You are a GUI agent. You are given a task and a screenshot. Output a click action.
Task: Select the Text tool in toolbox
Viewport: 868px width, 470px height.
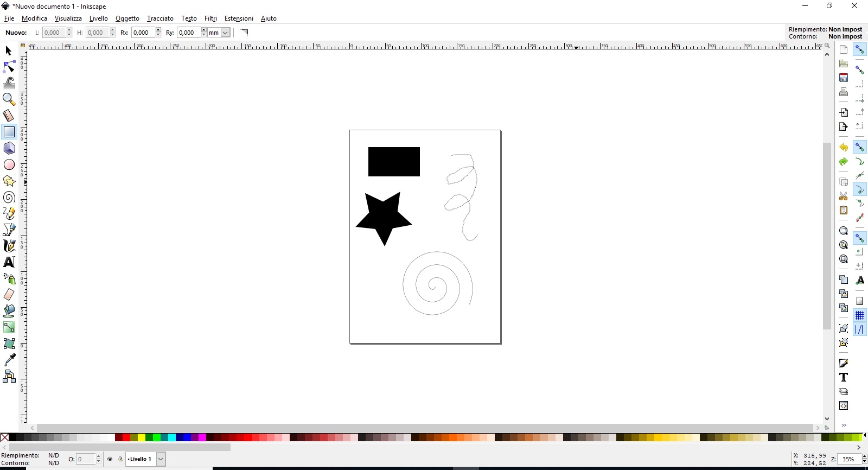pos(9,262)
